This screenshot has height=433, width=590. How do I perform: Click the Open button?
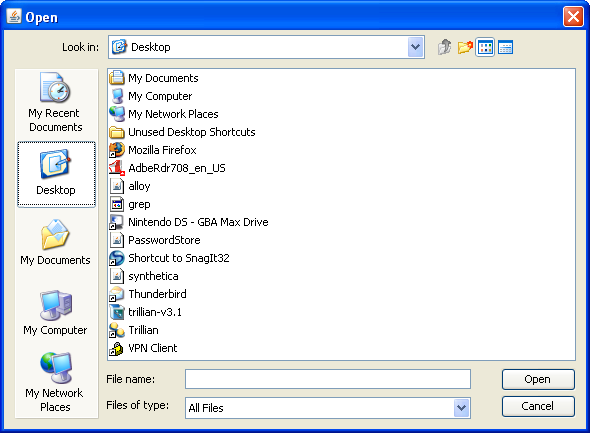click(538, 379)
